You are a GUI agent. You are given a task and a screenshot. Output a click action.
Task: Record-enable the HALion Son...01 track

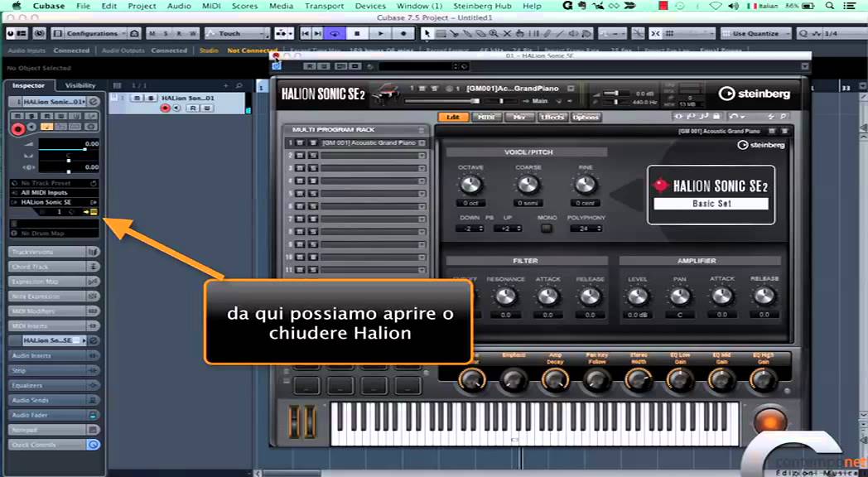[x=165, y=108]
